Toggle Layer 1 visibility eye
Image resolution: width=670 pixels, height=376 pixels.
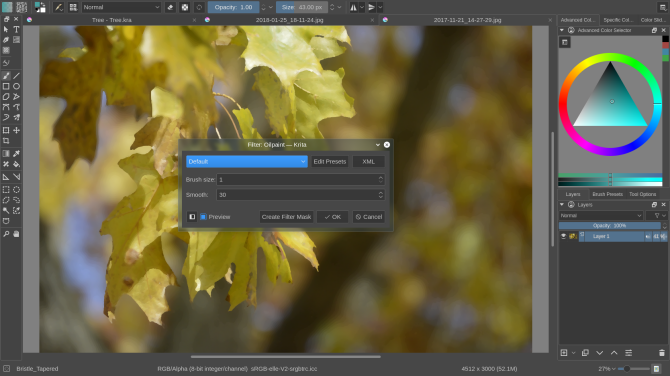tap(564, 236)
